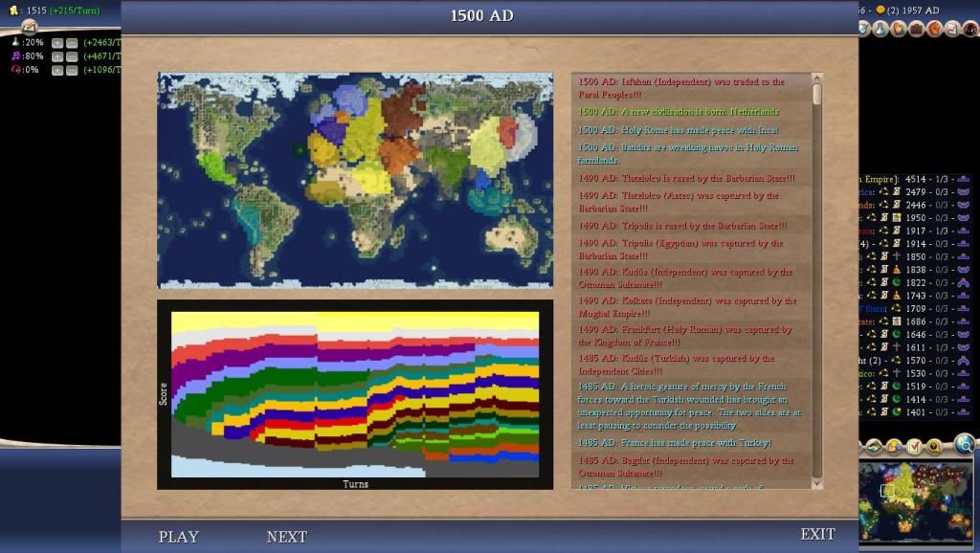Click the yellow and blue shapes minimap icon
980x553 pixels.
(895, 447)
